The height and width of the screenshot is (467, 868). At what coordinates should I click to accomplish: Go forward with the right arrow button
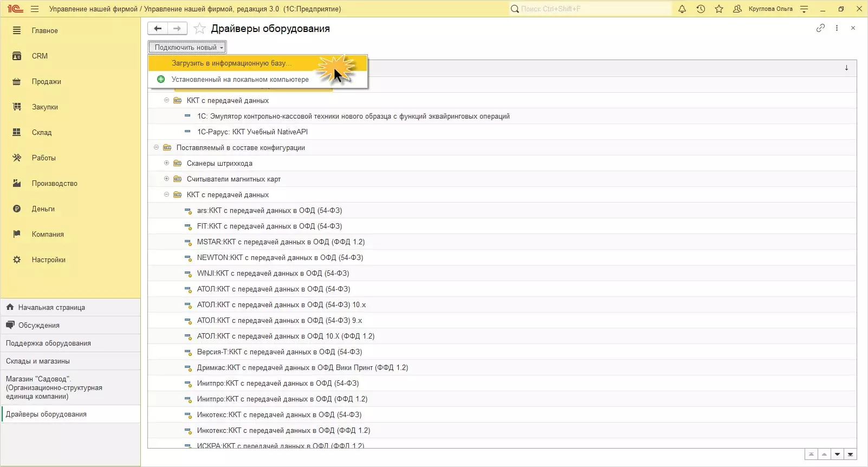[177, 29]
